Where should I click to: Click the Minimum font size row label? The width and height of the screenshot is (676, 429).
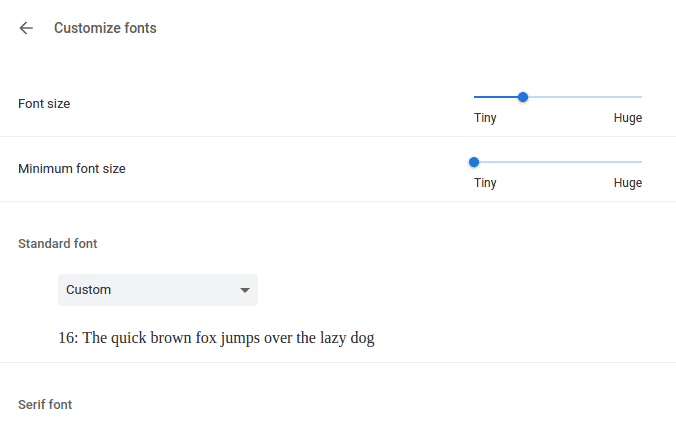coord(72,169)
